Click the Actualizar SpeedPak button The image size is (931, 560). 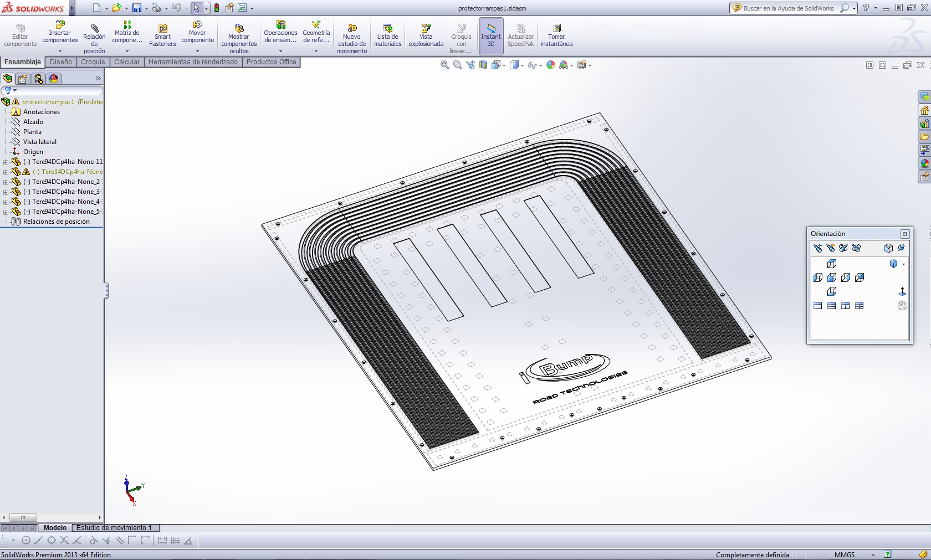[521, 35]
